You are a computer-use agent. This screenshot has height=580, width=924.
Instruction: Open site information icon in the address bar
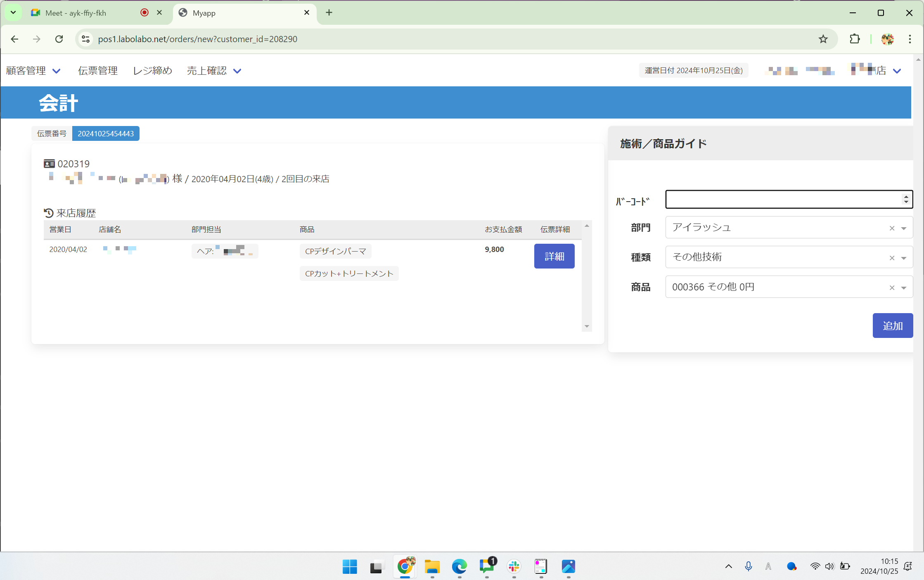pos(85,39)
